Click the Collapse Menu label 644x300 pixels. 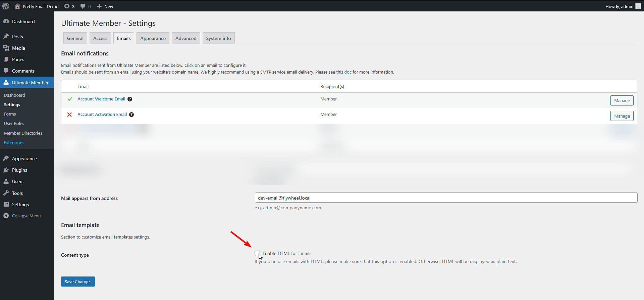pyautogui.click(x=26, y=216)
